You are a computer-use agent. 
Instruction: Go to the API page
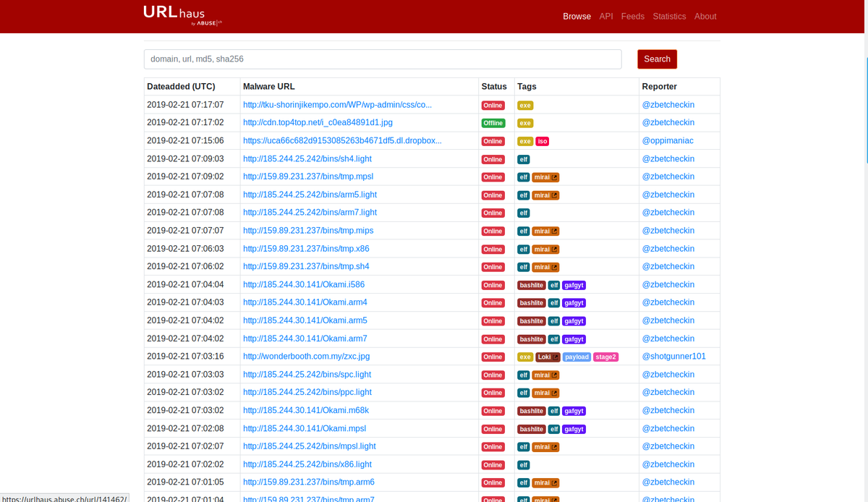(606, 16)
